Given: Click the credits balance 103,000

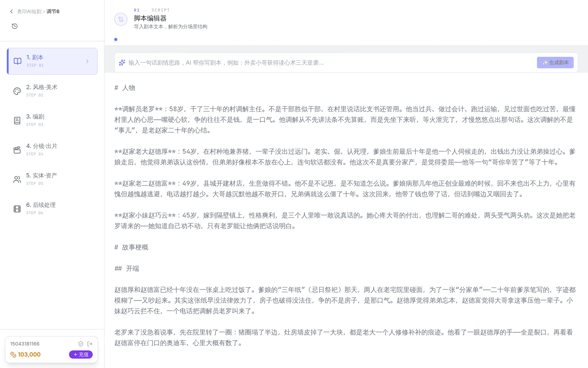Looking at the screenshot, I should pos(29,354).
